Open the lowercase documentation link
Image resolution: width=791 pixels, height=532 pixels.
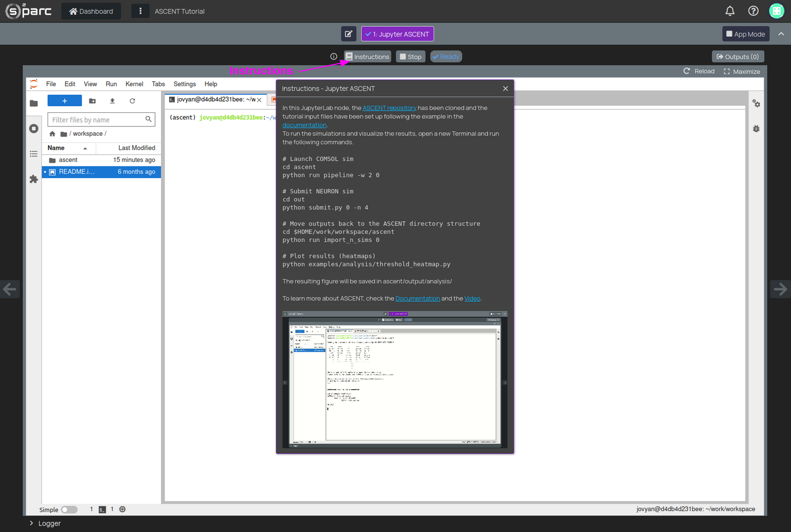(304, 125)
